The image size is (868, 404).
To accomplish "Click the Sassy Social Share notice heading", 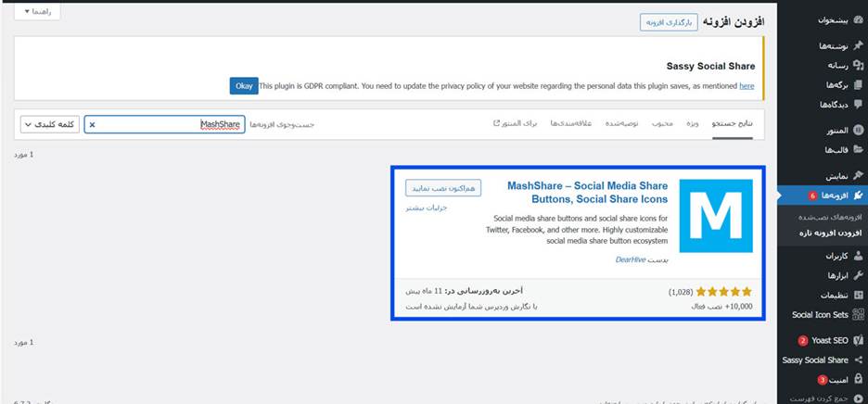I will [x=710, y=67].
